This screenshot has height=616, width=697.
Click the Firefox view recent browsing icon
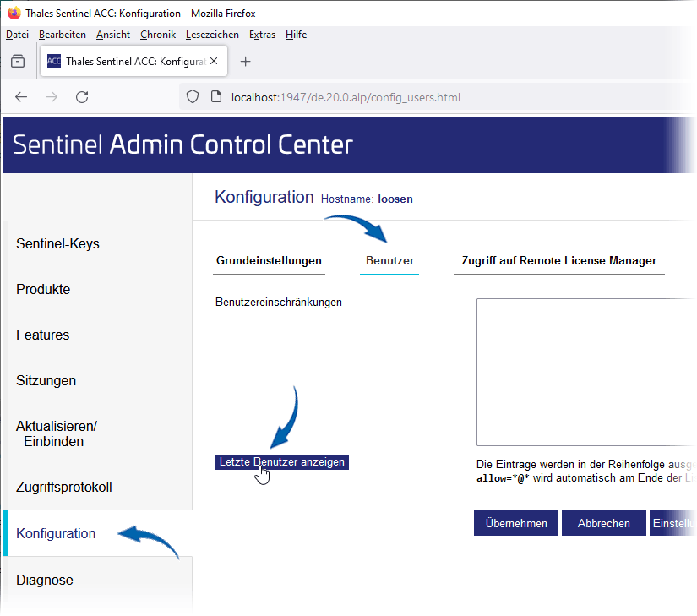pos(18,61)
